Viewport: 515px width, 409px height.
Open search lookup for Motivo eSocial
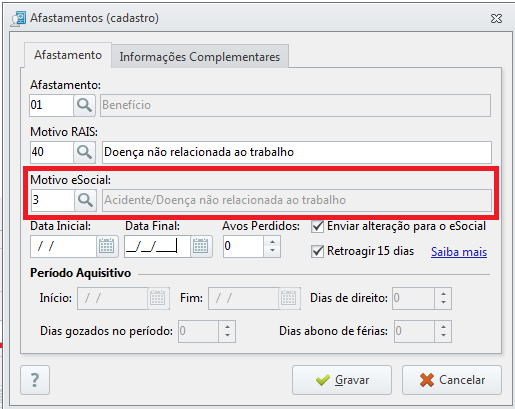(85, 200)
